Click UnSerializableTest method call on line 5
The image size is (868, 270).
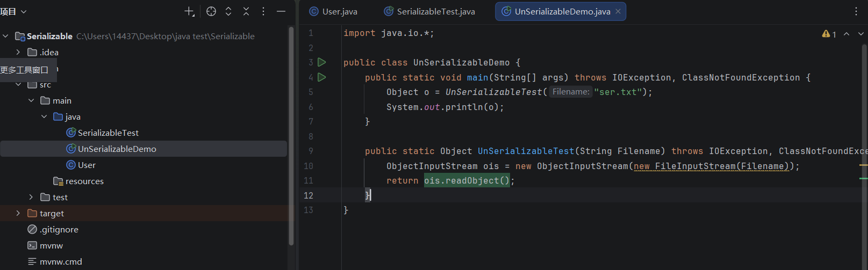(x=494, y=92)
